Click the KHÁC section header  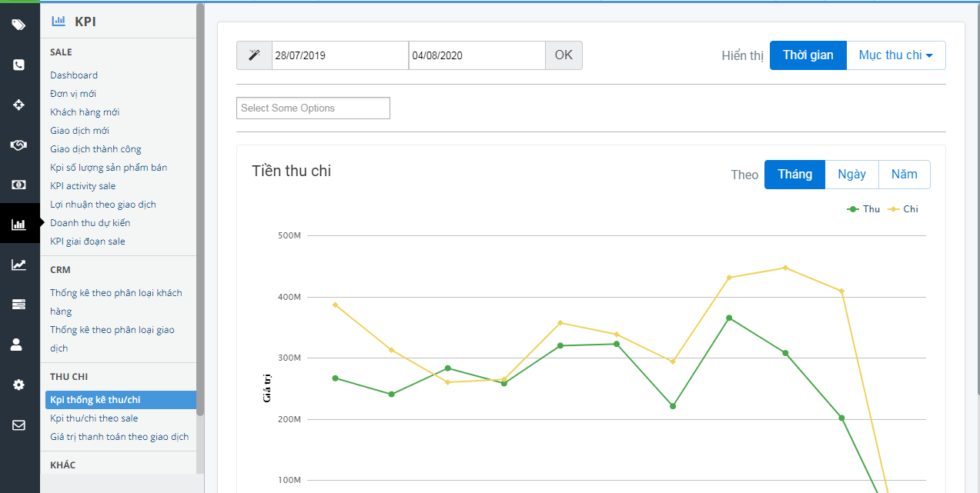[x=63, y=465]
